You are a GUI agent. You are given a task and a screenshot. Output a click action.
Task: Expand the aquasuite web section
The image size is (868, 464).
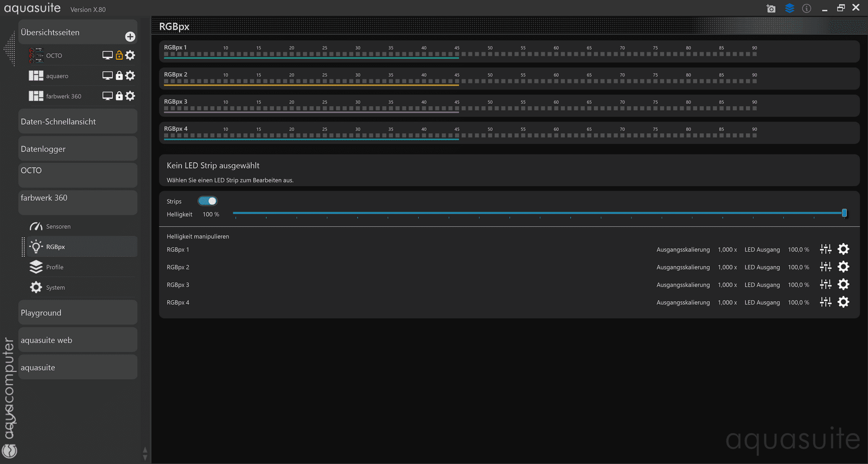point(78,340)
